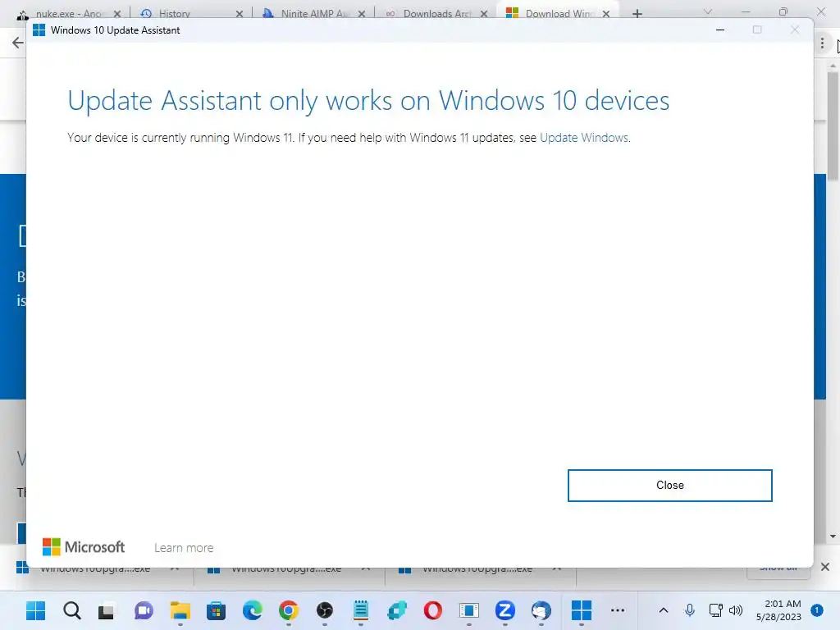
Task: Open the Windows Start menu
Action: coord(36,610)
